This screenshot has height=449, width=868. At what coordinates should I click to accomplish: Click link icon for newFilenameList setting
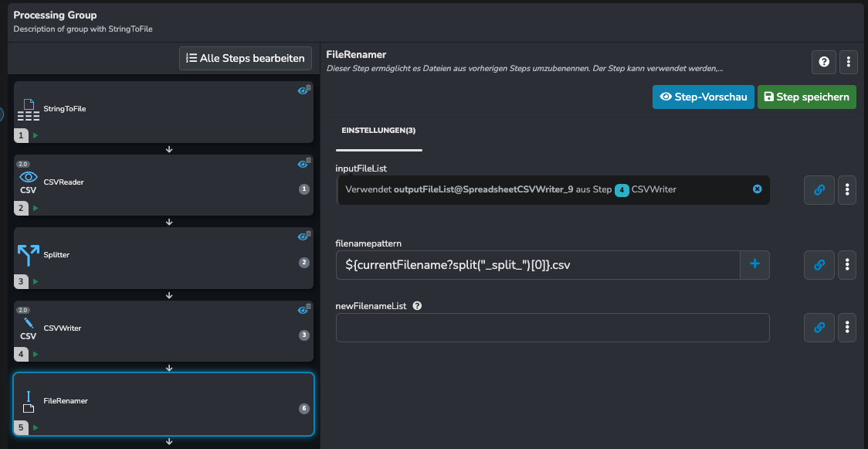819,327
